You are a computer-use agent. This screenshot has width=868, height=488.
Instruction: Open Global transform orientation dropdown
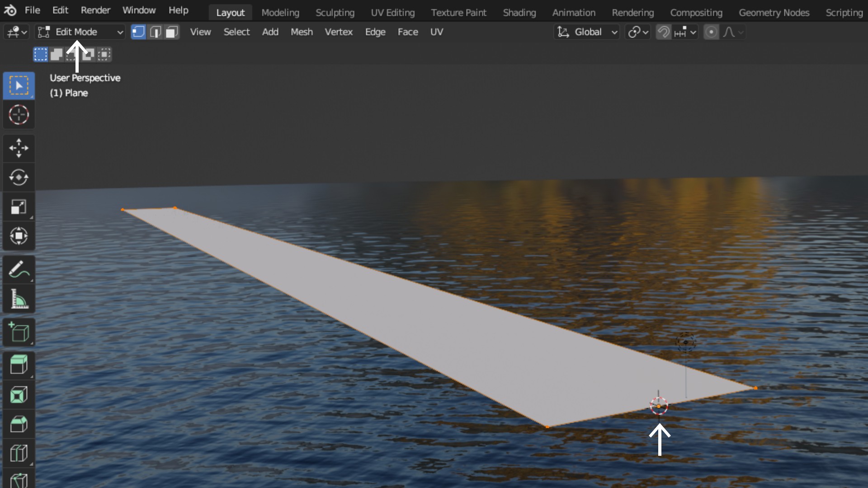(x=587, y=32)
